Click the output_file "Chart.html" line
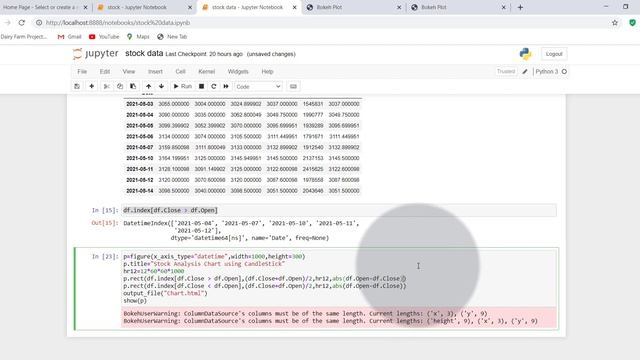The width and height of the screenshot is (640, 360). (165, 293)
